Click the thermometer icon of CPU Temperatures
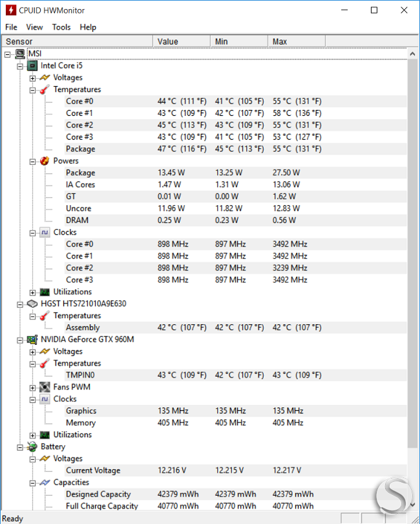 (x=45, y=89)
